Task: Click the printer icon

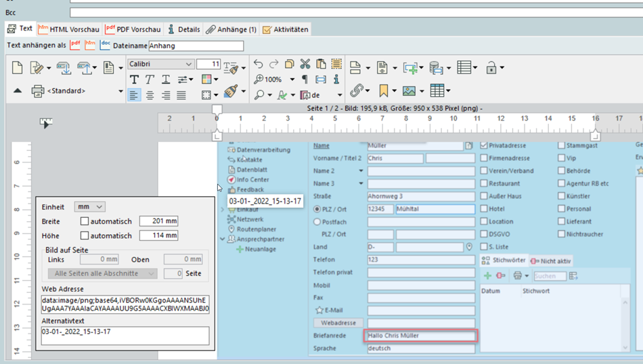Action: click(x=38, y=91)
